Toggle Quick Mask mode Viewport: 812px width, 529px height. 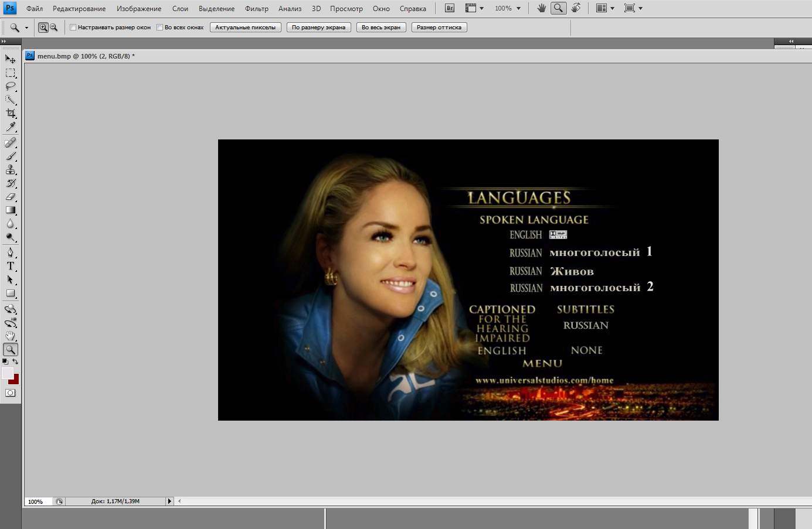(11, 393)
